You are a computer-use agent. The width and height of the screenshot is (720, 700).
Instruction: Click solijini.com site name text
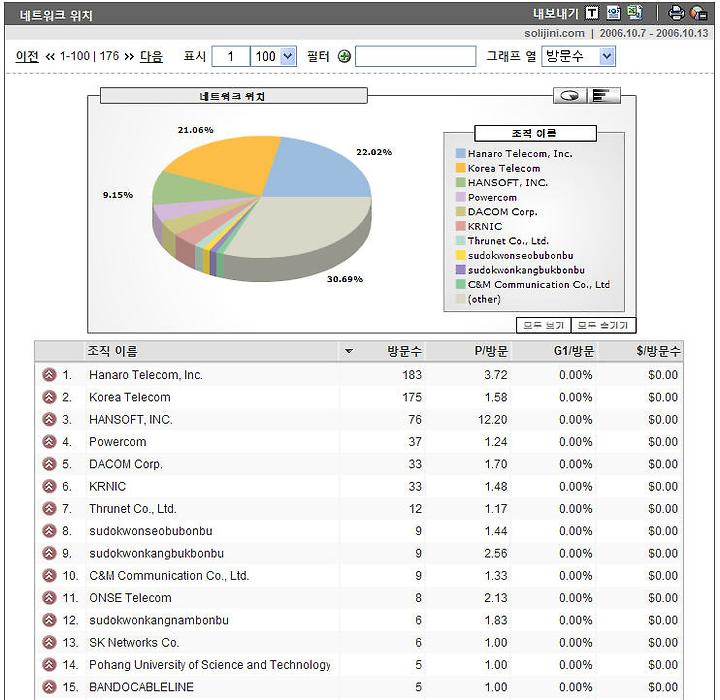[554, 33]
